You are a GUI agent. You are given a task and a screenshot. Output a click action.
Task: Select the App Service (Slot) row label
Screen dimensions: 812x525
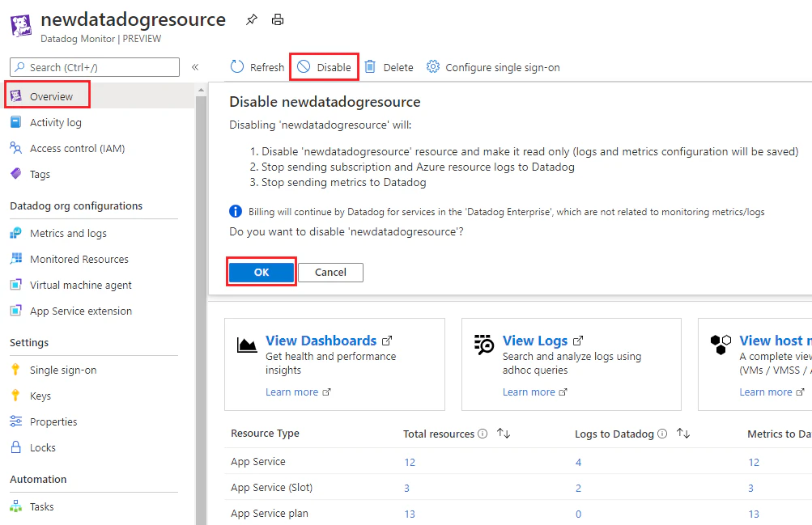click(x=271, y=487)
